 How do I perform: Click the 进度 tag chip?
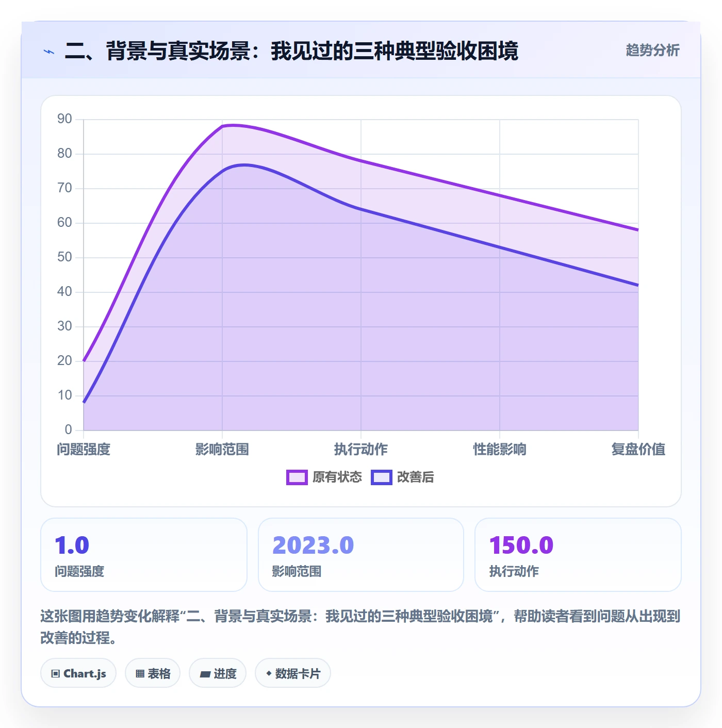(218, 673)
